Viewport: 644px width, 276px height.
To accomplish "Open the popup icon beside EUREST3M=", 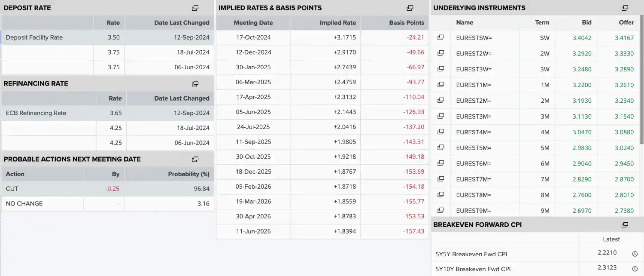I will pos(440,116).
